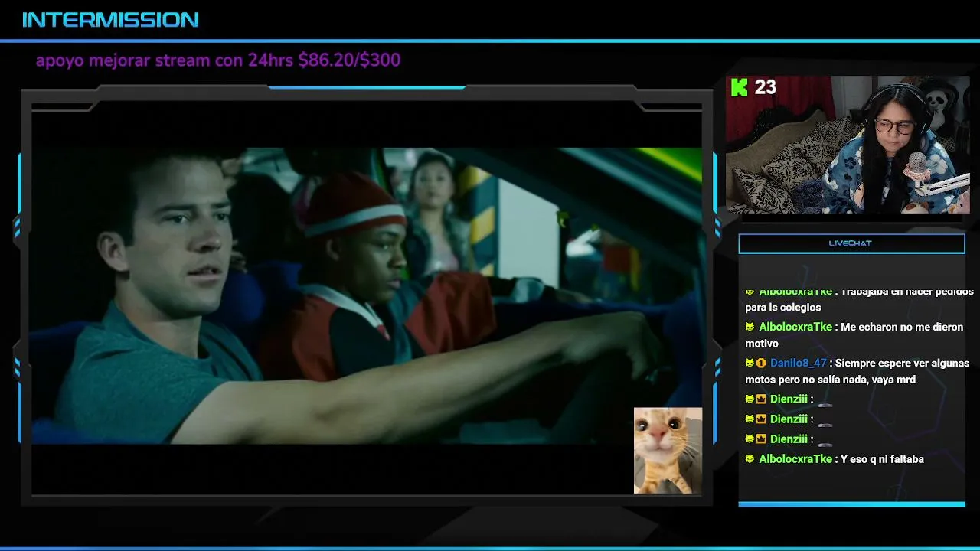Click the orange cat image on the video
980x551 pixels.
click(668, 450)
